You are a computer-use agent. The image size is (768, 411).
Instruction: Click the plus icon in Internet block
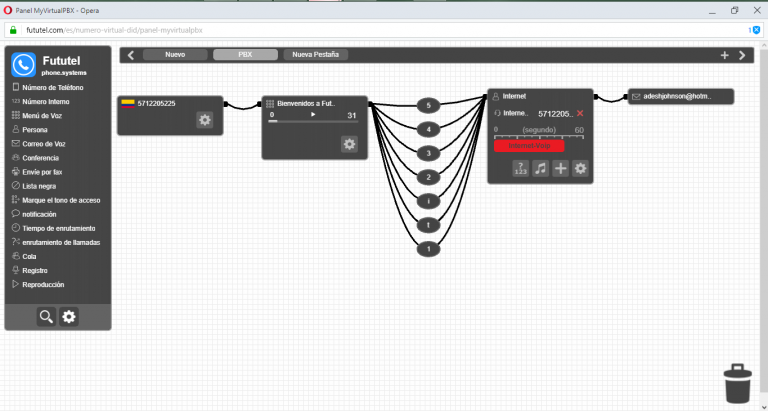(x=560, y=169)
